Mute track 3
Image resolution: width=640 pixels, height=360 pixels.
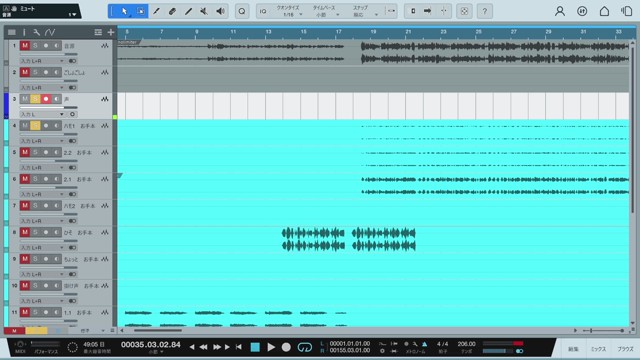(25, 99)
